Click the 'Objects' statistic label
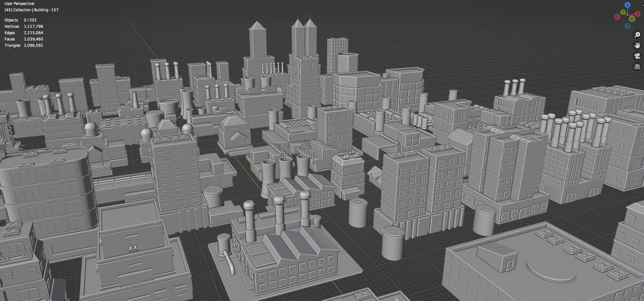The width and height of the screenshot is (644, 301). tap(11, 20)
